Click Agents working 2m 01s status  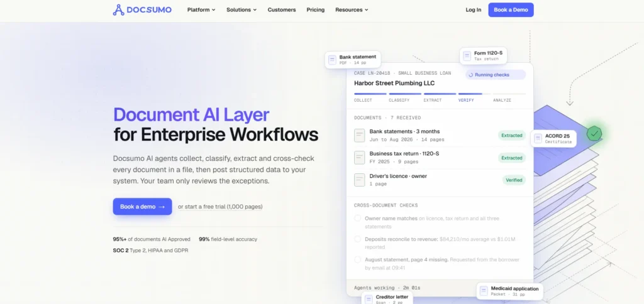click(387, 288)
